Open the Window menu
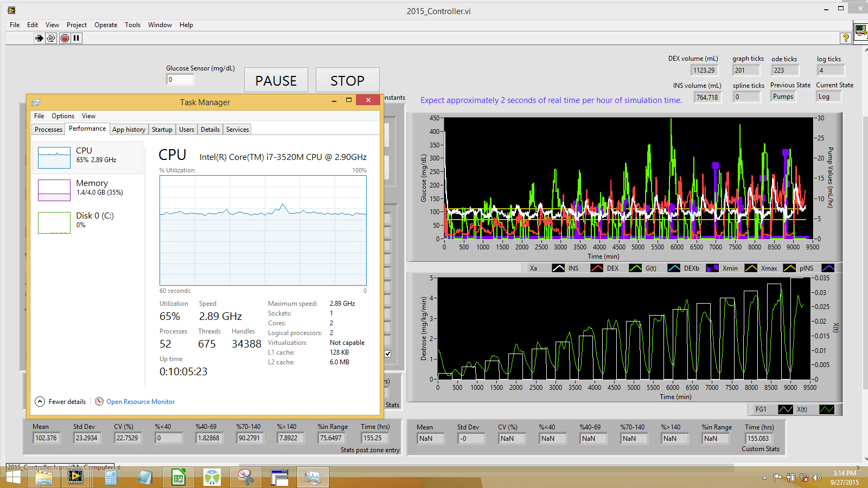Screen dimensions: 868x488 tap(160, 25)
